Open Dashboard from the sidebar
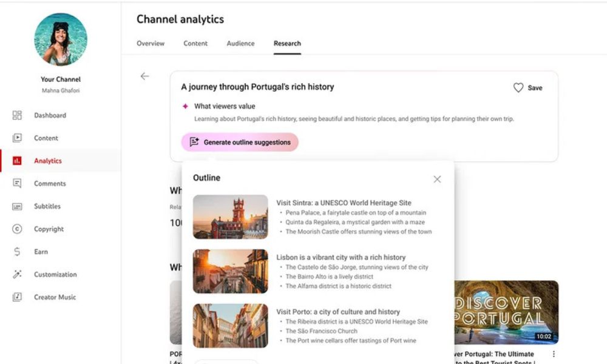 click(x=50, y=115)
